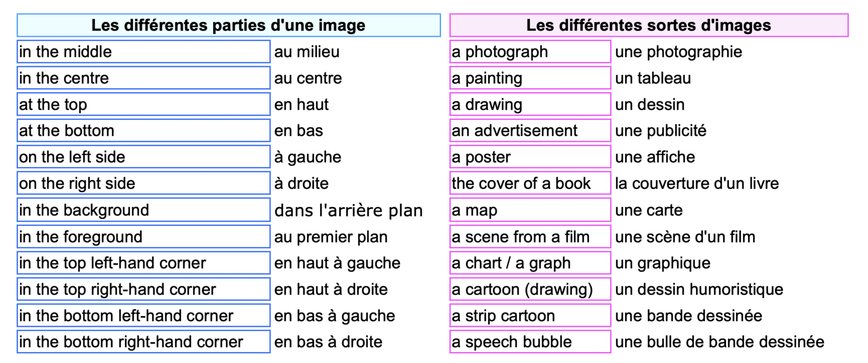This screenshot has height=363, width=868.
Task: Click header 'Les différentes parties d'une image'
Action: [229, 26]
